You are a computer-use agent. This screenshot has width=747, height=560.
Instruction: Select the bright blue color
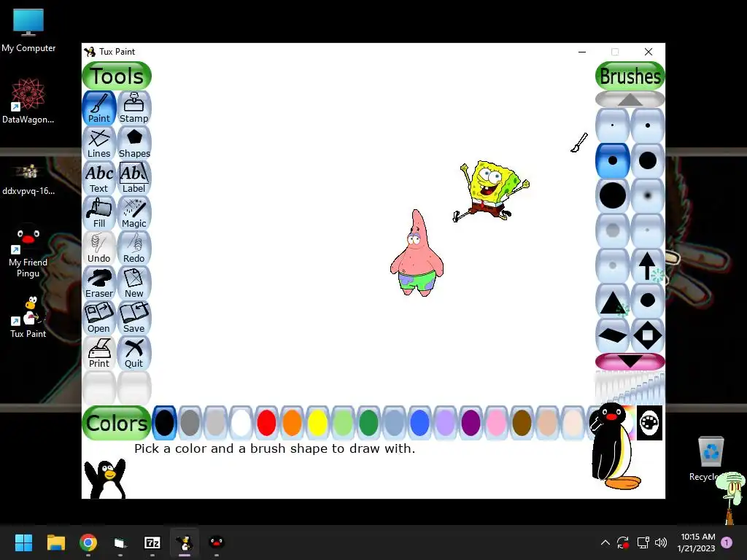point(419,422)
